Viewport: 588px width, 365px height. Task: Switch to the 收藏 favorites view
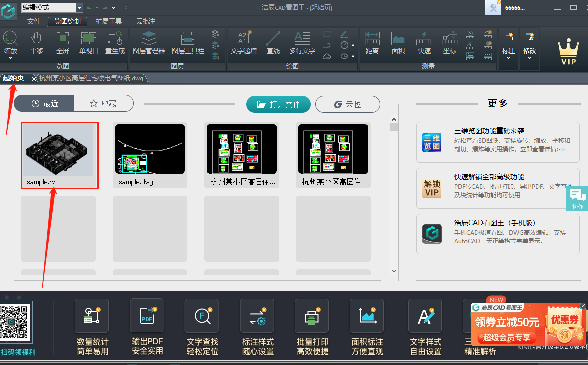(x=103, y=103)
